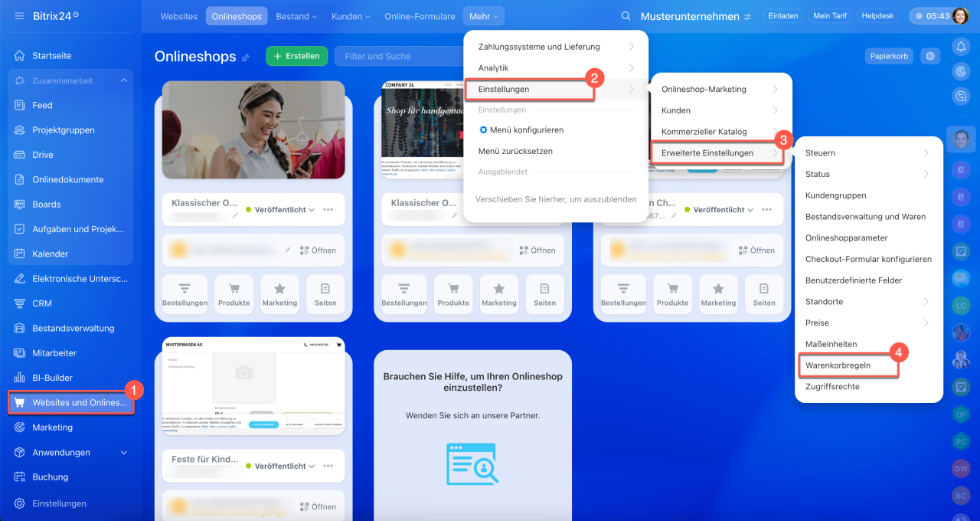Open Websites und Onlineshops in sidebar
The height and width of the screenshot is (521, 980).
70,403
